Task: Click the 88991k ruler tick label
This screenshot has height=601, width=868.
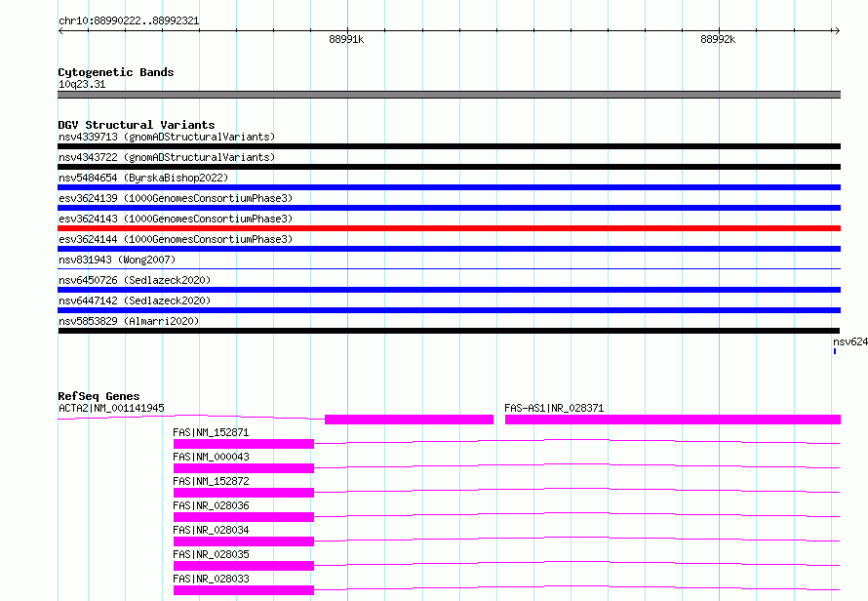Action: [x=346, y=39]
